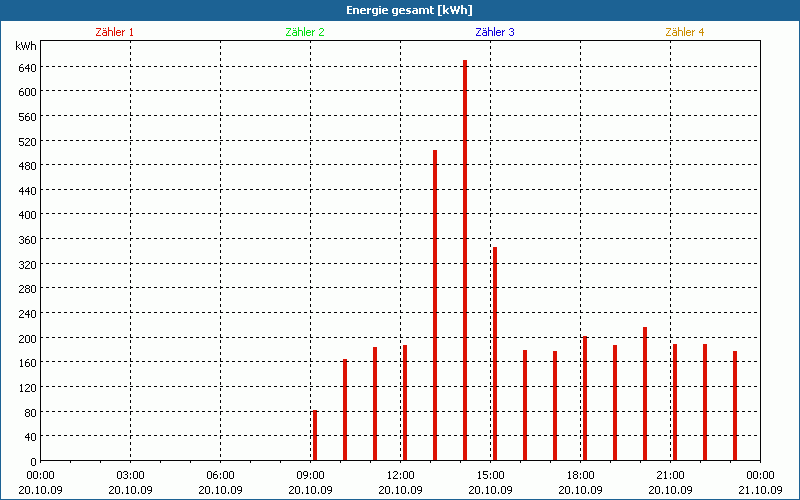Viewport: 800px width, 500px height.
Task: Click the tallest red bar near 14:00
Action: coord(465,260)
